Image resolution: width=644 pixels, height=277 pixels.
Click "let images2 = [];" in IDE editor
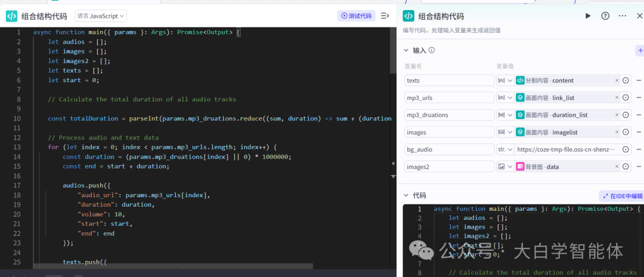[x=79, y=61]
